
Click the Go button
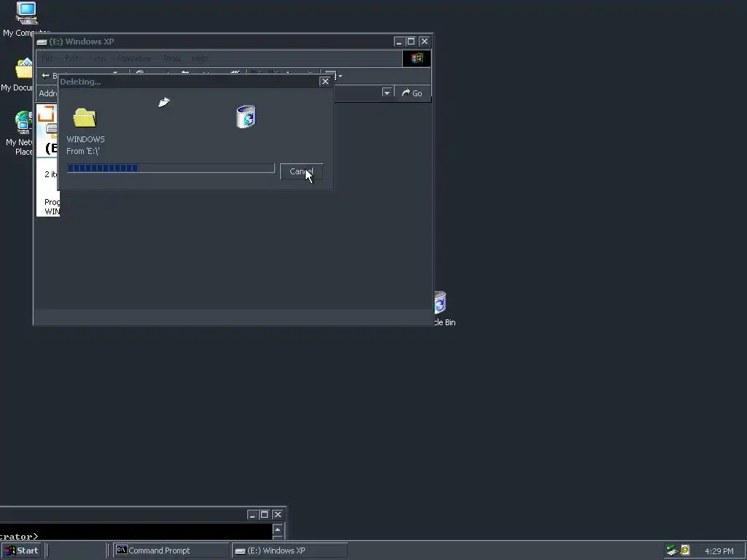click(412, 93)
